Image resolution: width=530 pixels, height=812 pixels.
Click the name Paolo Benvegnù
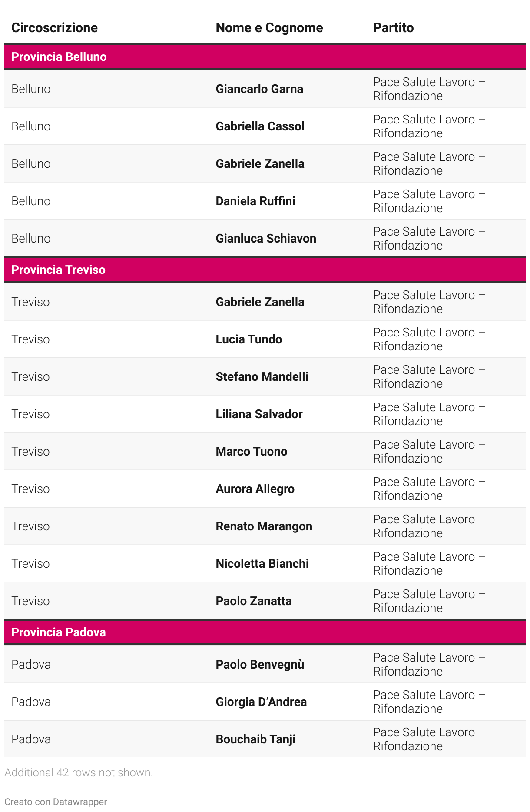(x=260, y=665)
